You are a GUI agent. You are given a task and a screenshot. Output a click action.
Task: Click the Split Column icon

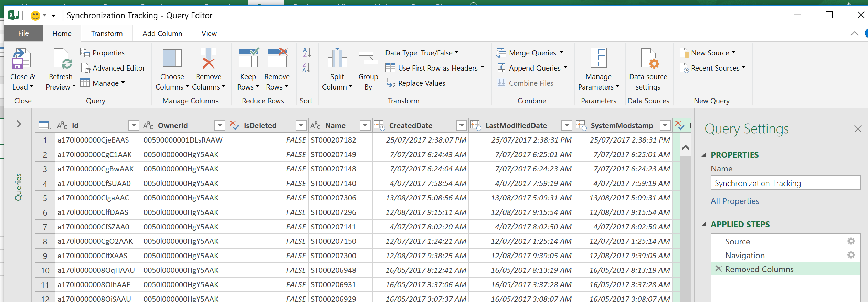click(x=337, y=58)
